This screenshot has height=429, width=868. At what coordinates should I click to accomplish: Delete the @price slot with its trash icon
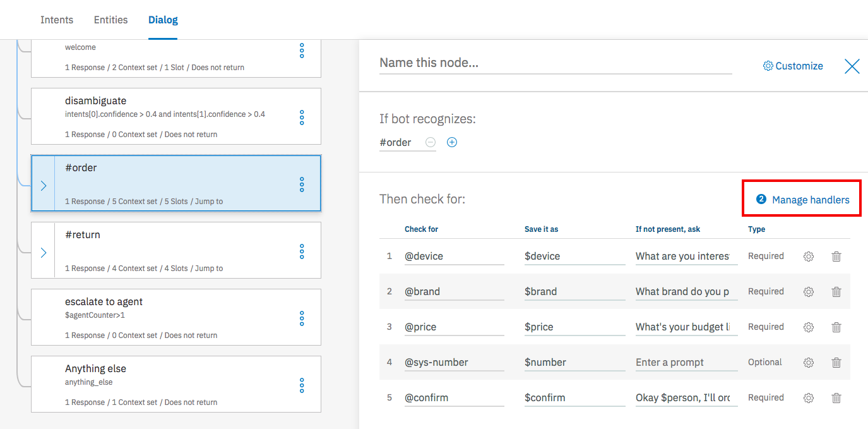836,327
